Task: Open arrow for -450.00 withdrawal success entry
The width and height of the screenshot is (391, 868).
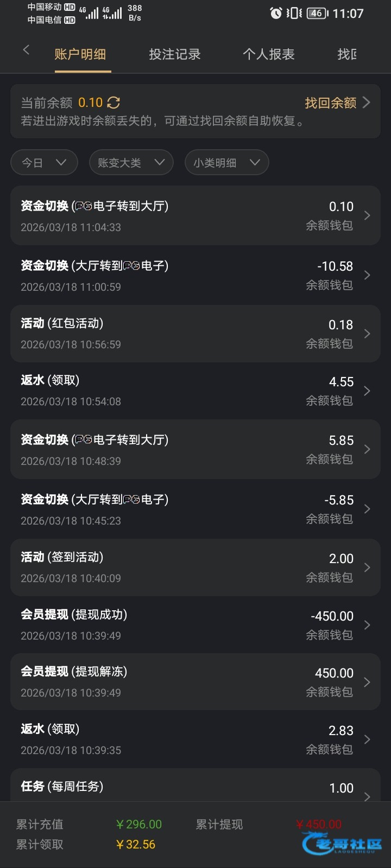Action: coord(367,625)
